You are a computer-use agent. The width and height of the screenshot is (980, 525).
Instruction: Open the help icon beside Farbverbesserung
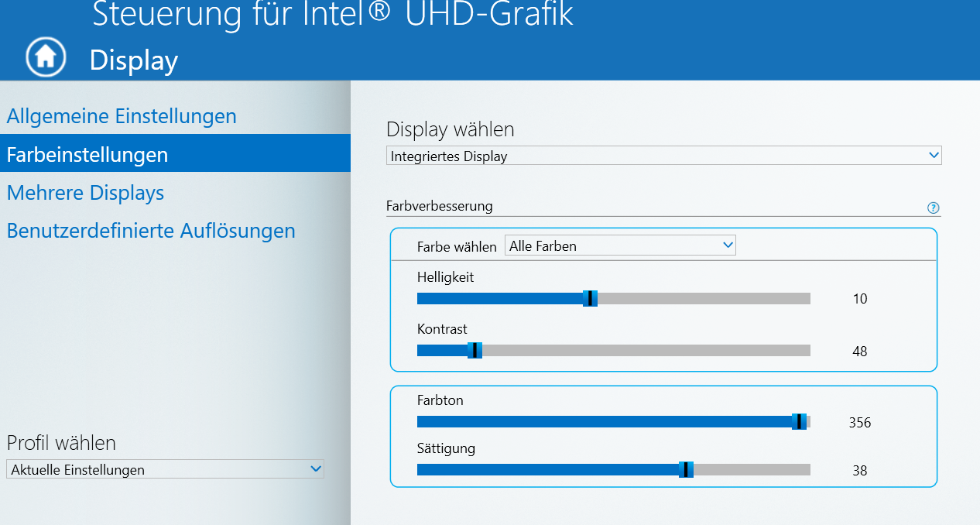tap(933, 208)
